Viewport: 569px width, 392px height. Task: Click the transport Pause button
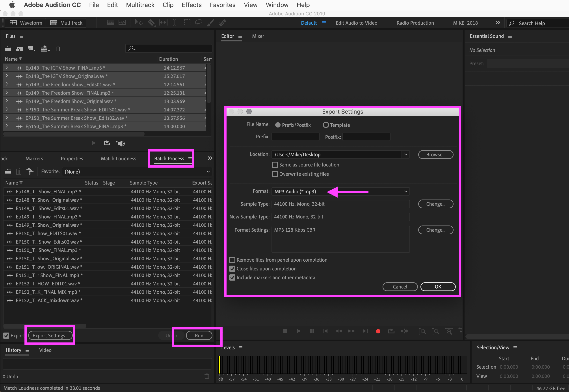pyautogui.click(x=312, y=331)
